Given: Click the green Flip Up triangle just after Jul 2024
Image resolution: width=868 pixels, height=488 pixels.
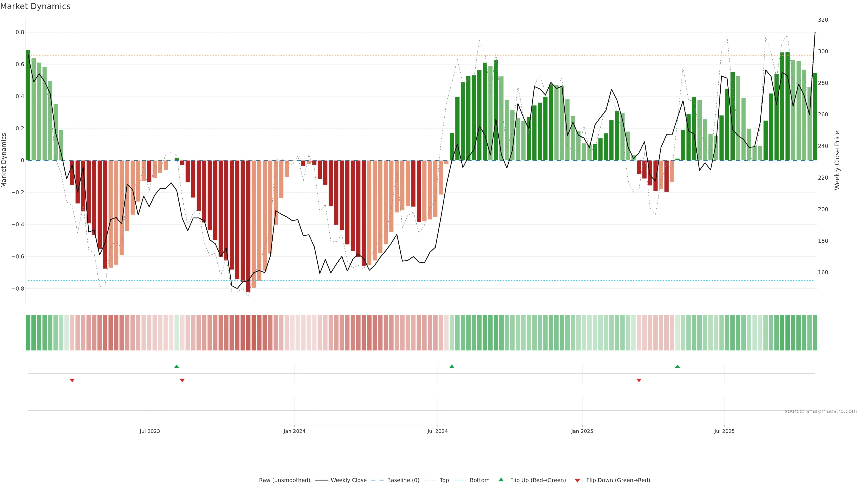Looking at the screenshot, I should pyautogui.click(x=452, y=366).
